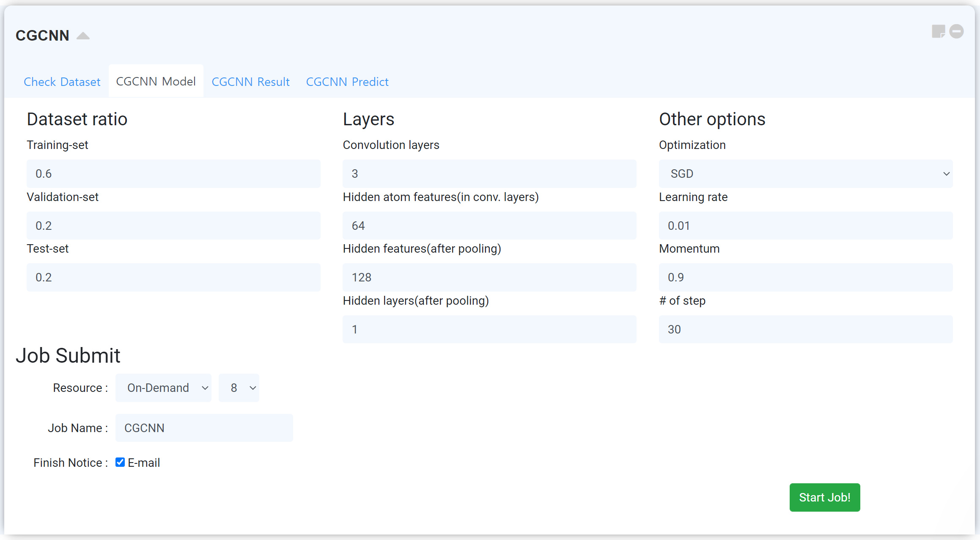
Task: Click the note icon in top-right corner
Action: coord(938,31)
